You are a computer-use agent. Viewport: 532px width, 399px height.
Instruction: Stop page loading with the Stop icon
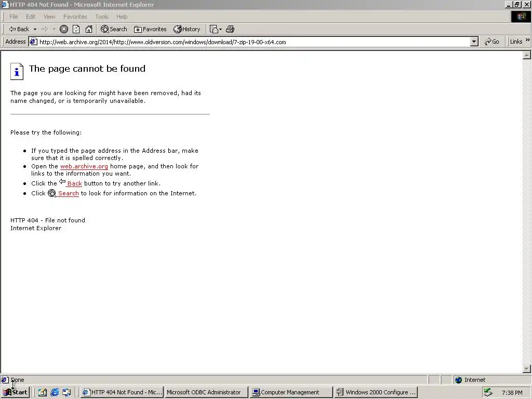(64, 29)
